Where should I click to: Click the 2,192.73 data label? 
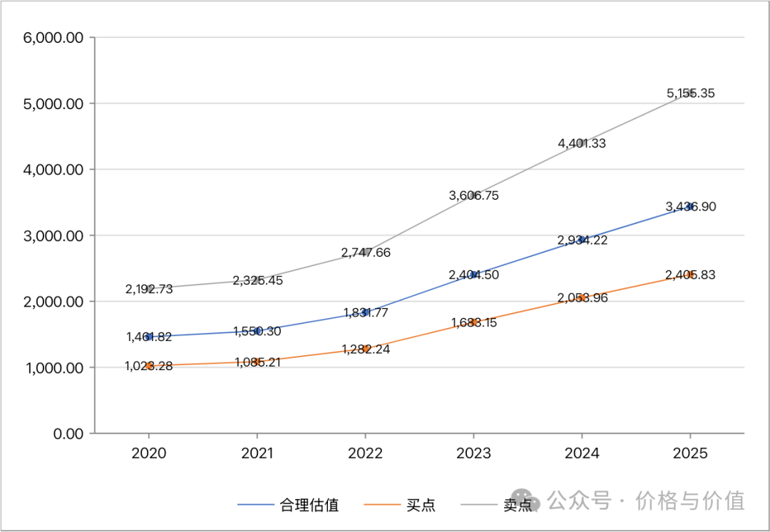coord(149,289)
